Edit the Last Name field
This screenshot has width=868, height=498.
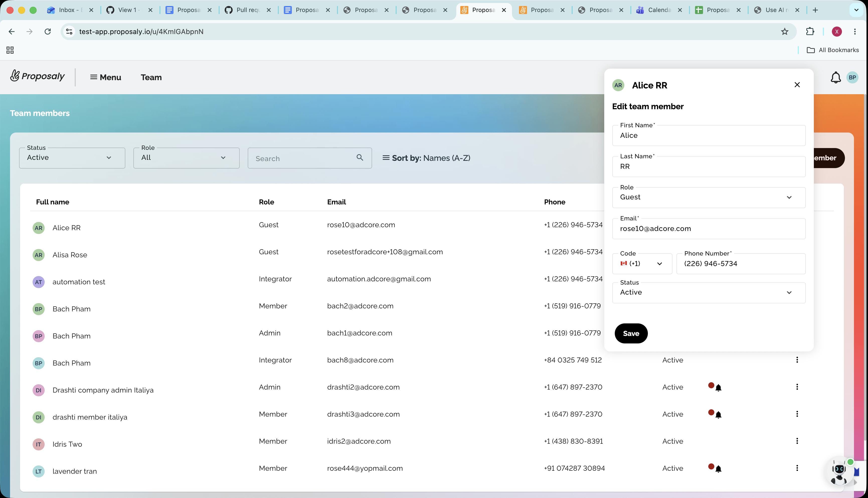tap(709, 167)
